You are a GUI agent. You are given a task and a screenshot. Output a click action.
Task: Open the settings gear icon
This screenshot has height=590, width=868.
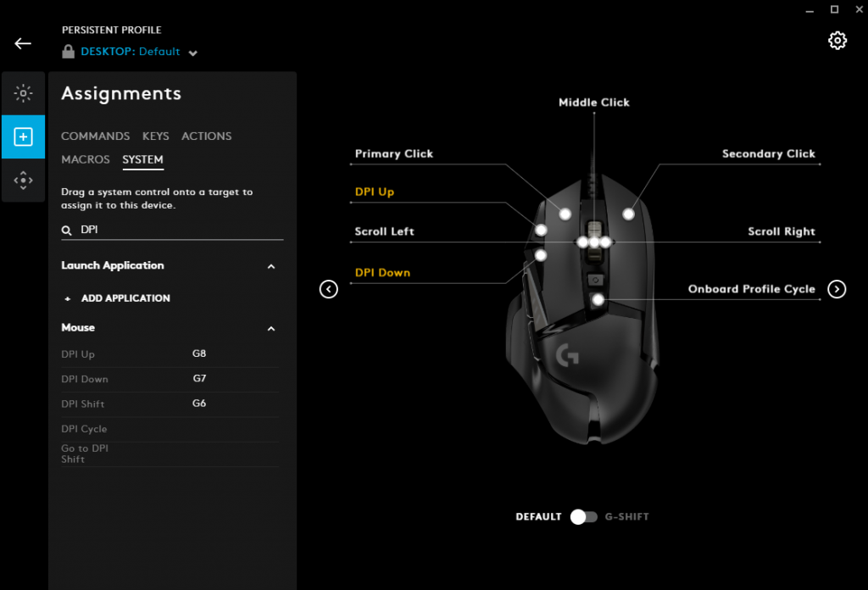click(837, 41)
